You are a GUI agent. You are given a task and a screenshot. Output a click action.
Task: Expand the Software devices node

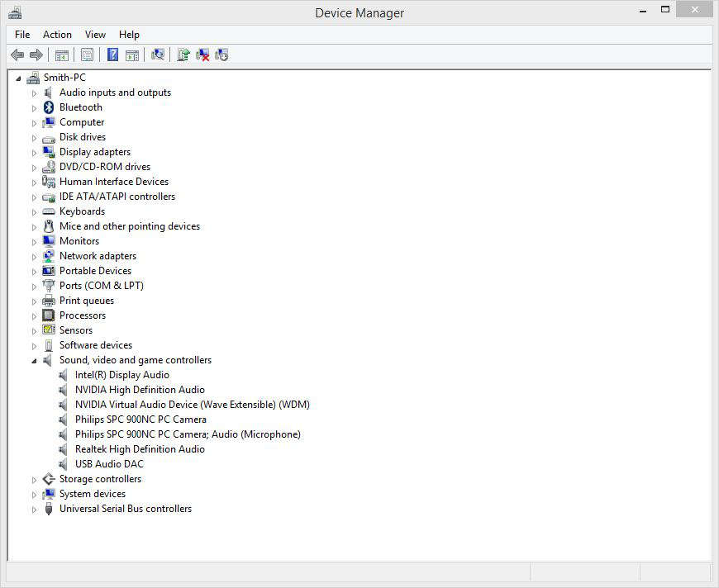(34, 345)
